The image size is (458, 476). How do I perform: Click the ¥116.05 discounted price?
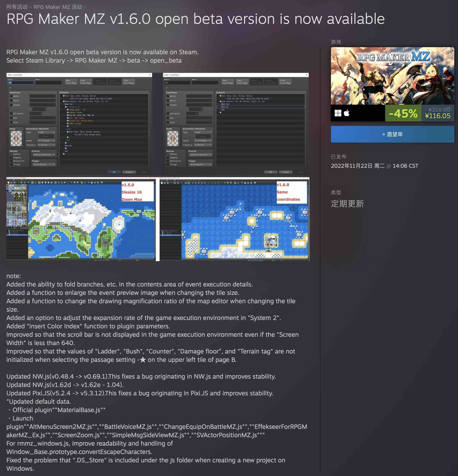(438, 116)
